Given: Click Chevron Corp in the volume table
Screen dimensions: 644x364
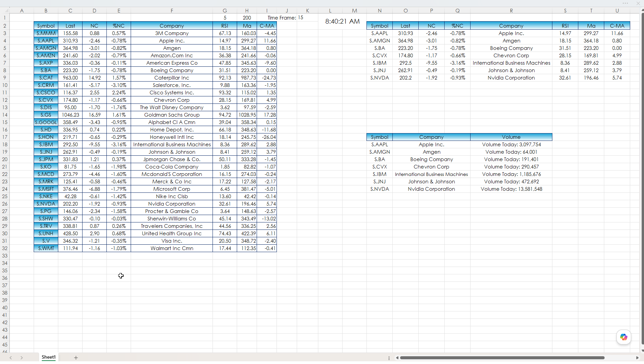Looking at the screenshot, I should pyautogui.click(x=431, y=167).
